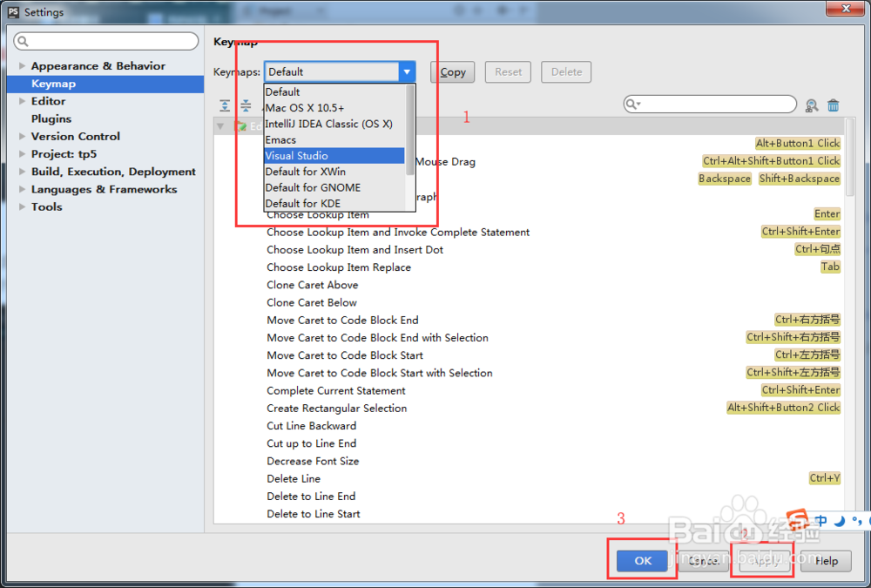The height and width of the screenshot is (588, 871).
Task: Select Default in keymap list
Action: tap(334, 91)
